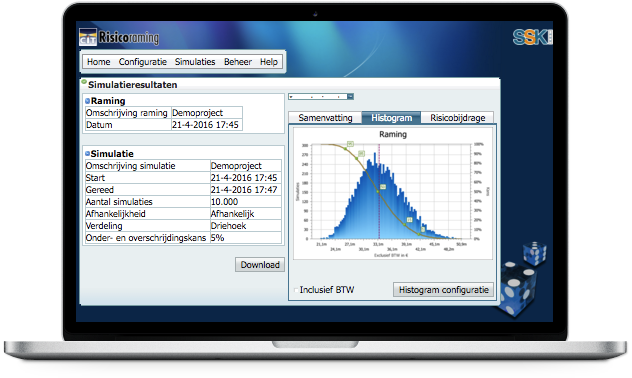Screen dimensions: 632x378
Task: Collapse the Simulatie section bullet icon
Action: point(87,154)
